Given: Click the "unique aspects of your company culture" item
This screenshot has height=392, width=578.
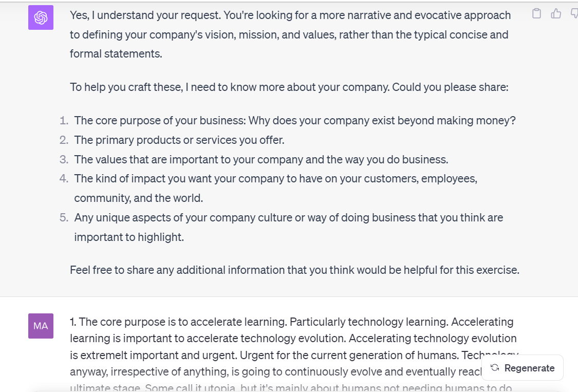Looking at the screenshot, I should (x=288, y=217).
